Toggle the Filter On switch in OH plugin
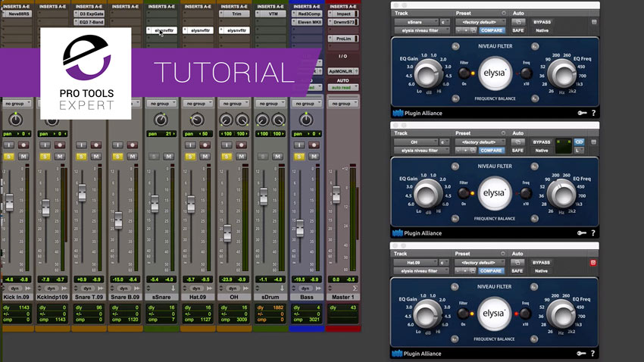The width and height of the screenshot is (644, 362). pos(464,193)
